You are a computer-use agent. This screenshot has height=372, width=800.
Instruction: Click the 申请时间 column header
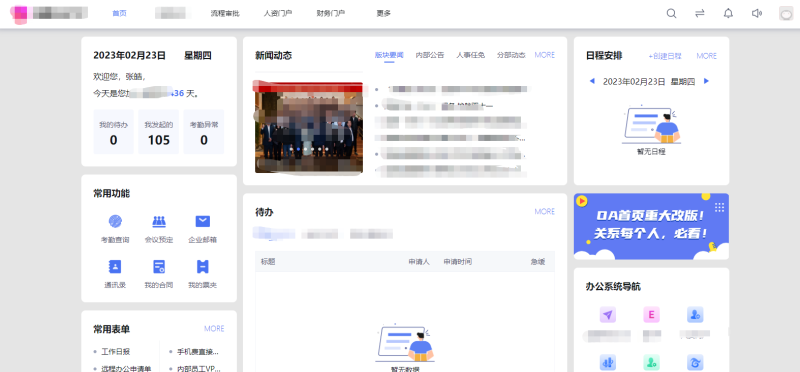point(458,262)
